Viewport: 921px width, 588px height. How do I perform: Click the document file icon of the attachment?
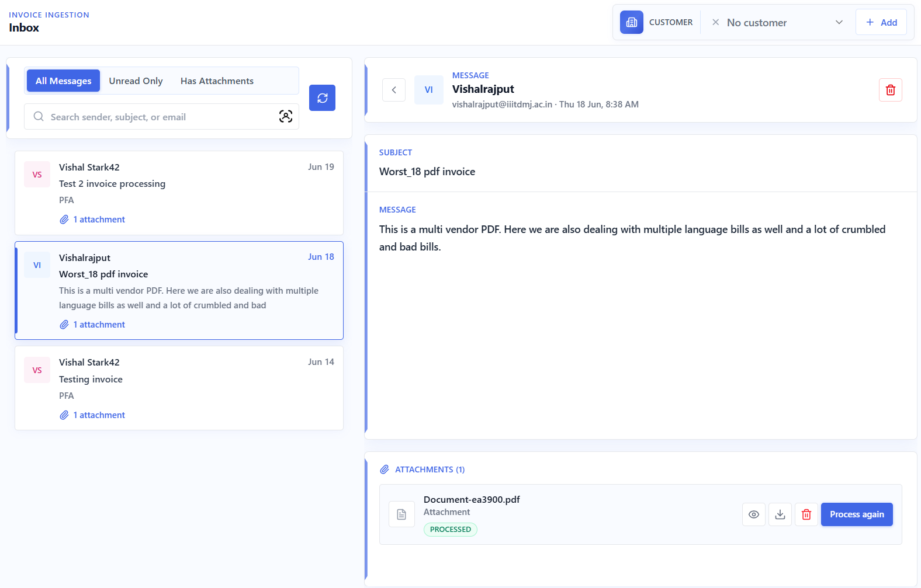tap(401, 514)
